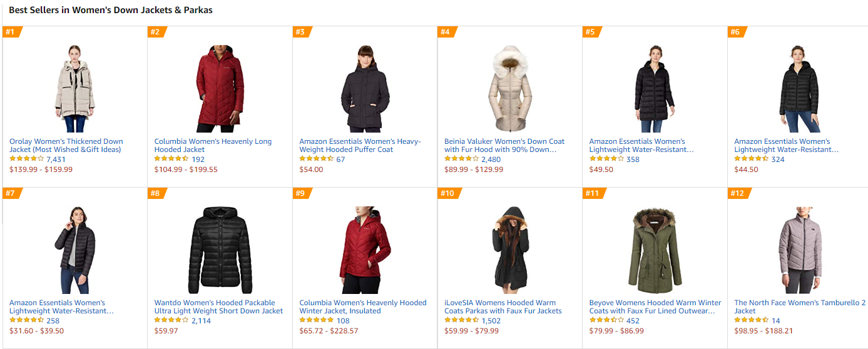Screen dimensions: 868x349
Task: Select the black Wantdo packable jacket image
Action: coord(220,250)
